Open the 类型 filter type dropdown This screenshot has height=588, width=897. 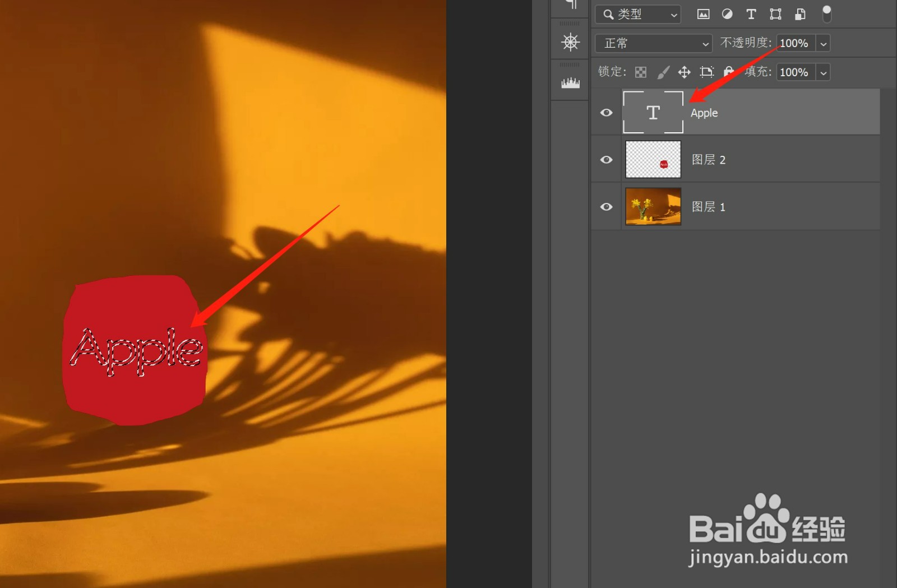(x=638, y=15)
